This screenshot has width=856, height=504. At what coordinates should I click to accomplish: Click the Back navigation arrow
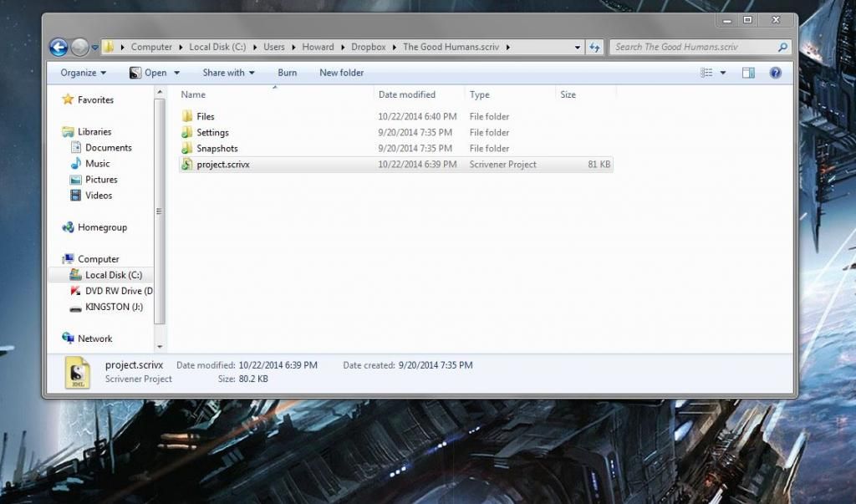(x=59, y=48)
